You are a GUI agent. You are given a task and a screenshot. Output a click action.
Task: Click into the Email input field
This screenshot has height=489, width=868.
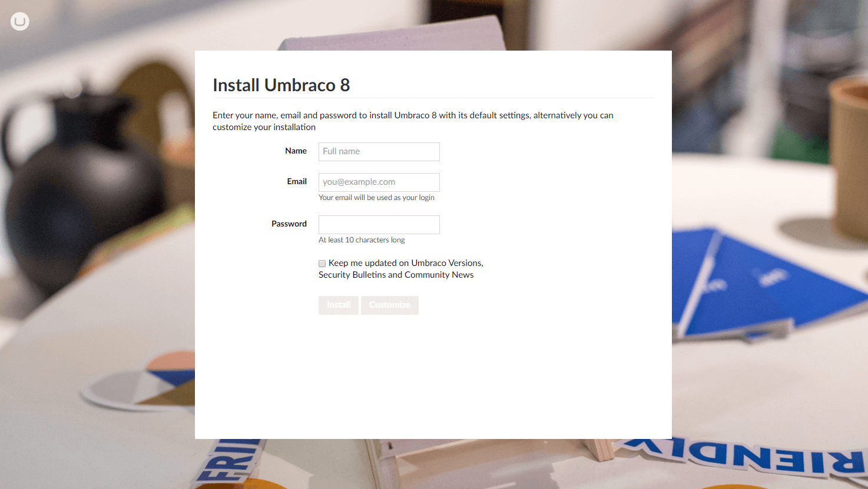coord(379,182)
